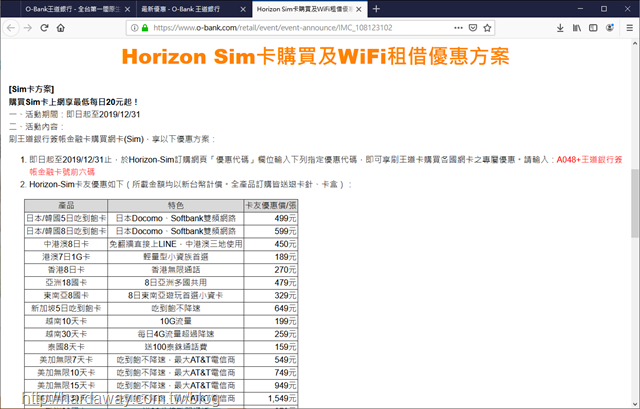The height and width of the screenshot is (409, 640).
Task: Click price cell 649元
Action: click(x=271, y=308)
